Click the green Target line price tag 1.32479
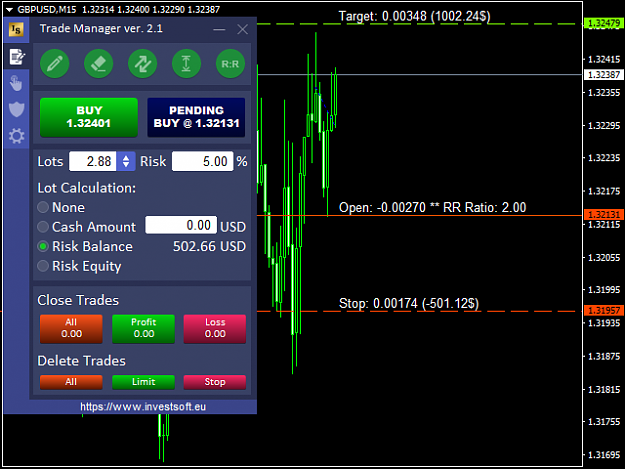The width and height of the screenshot is (625, 469). coord(604,24)
